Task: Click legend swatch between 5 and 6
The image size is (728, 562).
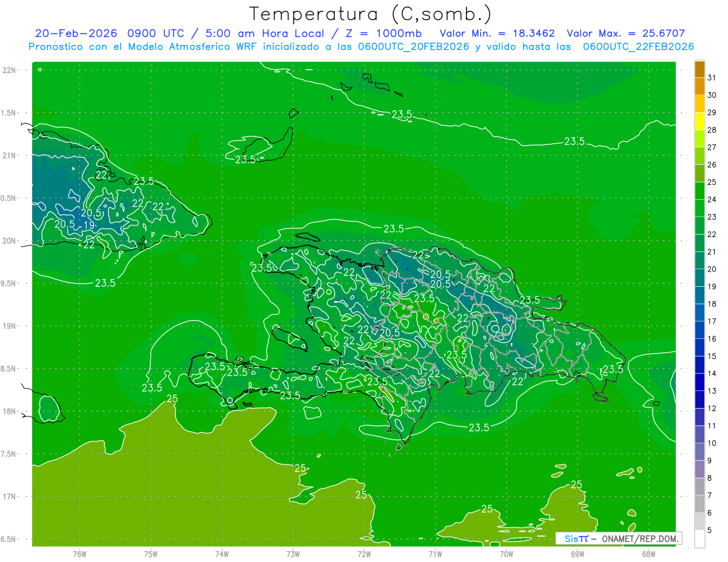Action: (699, 521)
